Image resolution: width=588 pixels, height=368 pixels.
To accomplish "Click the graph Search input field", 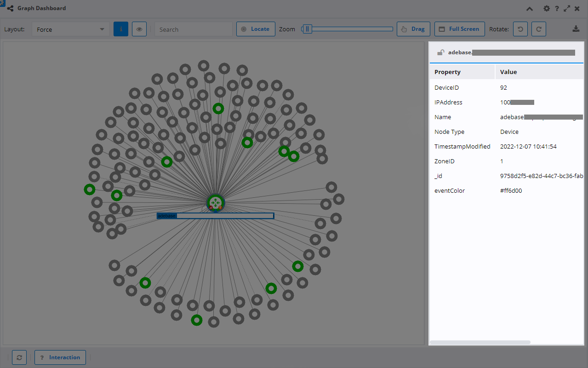I will click(x=194, y=29).
